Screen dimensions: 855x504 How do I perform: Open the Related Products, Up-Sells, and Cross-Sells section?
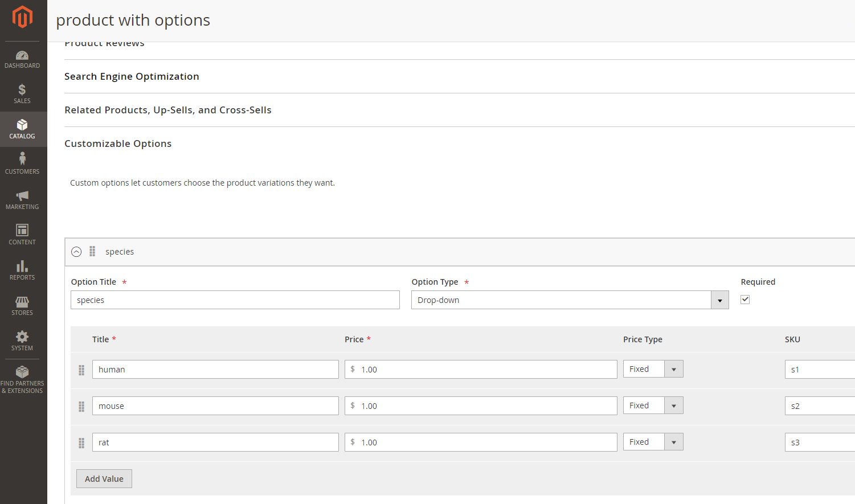tap(168, 109)
